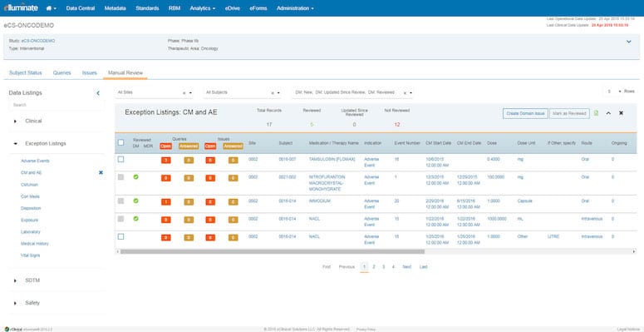Open the Rows per page dropdown
The width and height of the screenshot is (644, 332).
click(620, 92)
